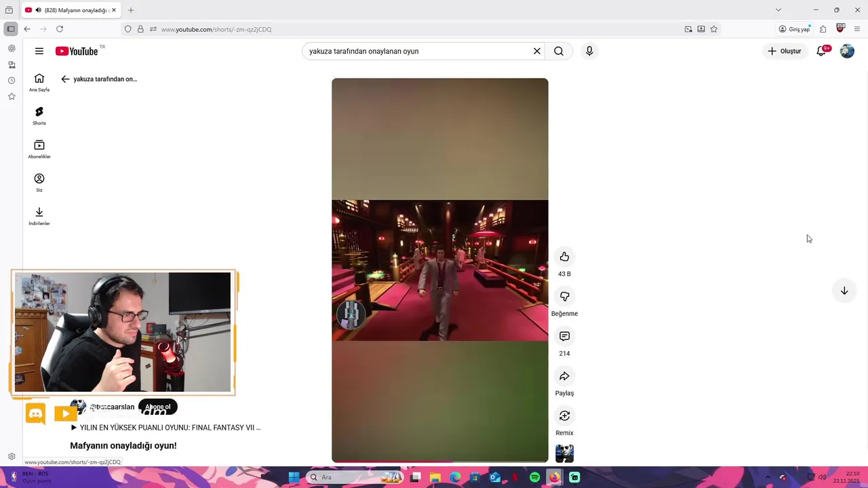
Task: Open Discord icon in stream overlay
Action: tap(35, 413)
